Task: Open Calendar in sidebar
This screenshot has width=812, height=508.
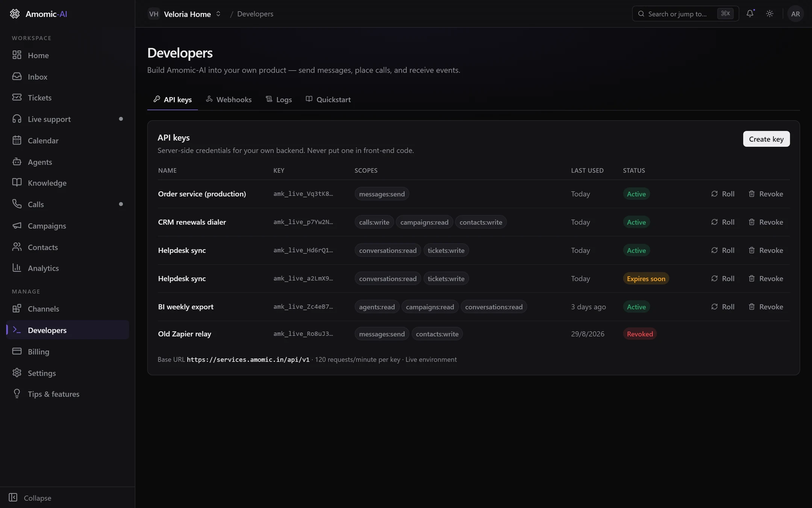Action: pos(68,141)
